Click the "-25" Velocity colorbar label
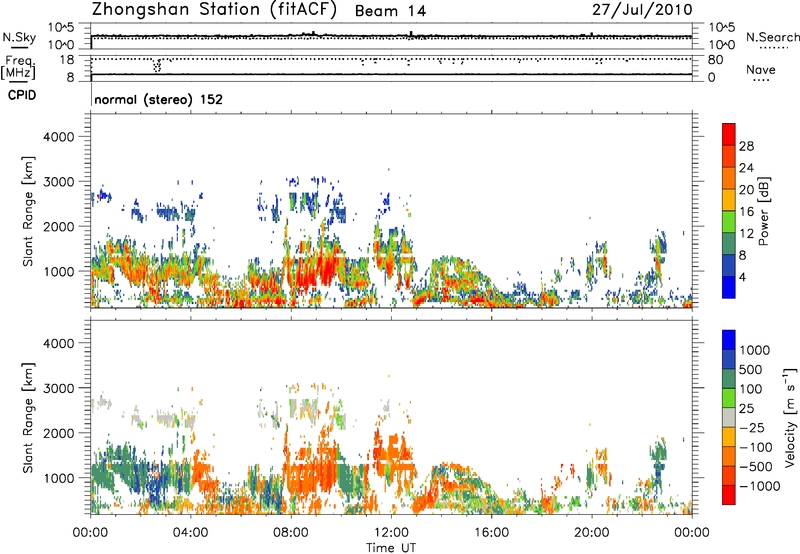Screen dimensions: 800x554 pos(752,427)
